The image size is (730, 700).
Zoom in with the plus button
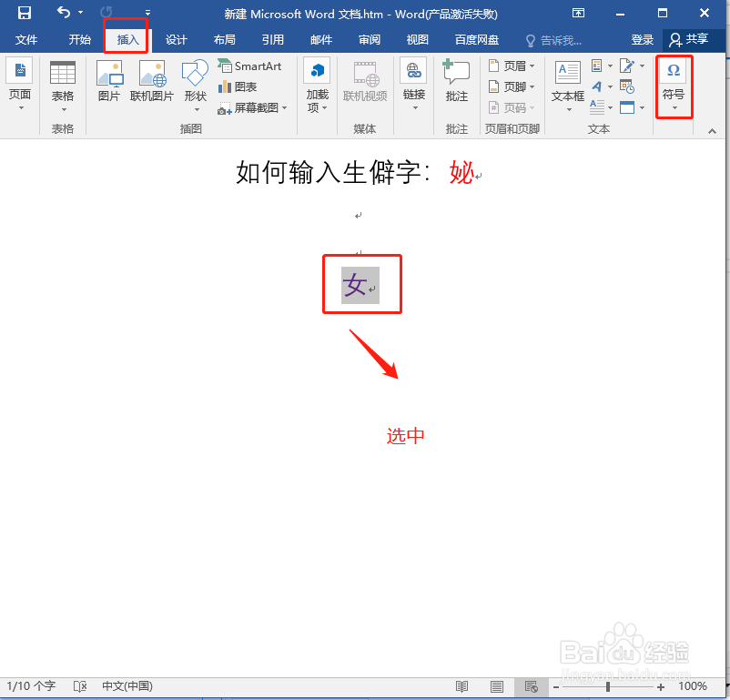[661, 687]
